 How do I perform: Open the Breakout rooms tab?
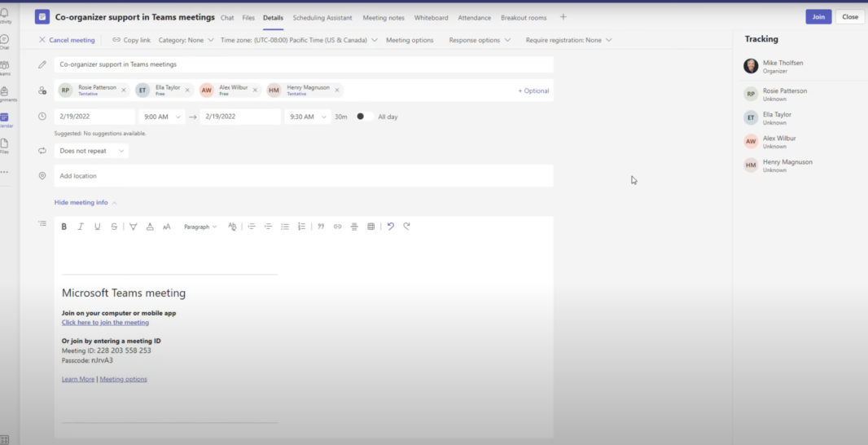pyautogui.click(x=524, y=18)
